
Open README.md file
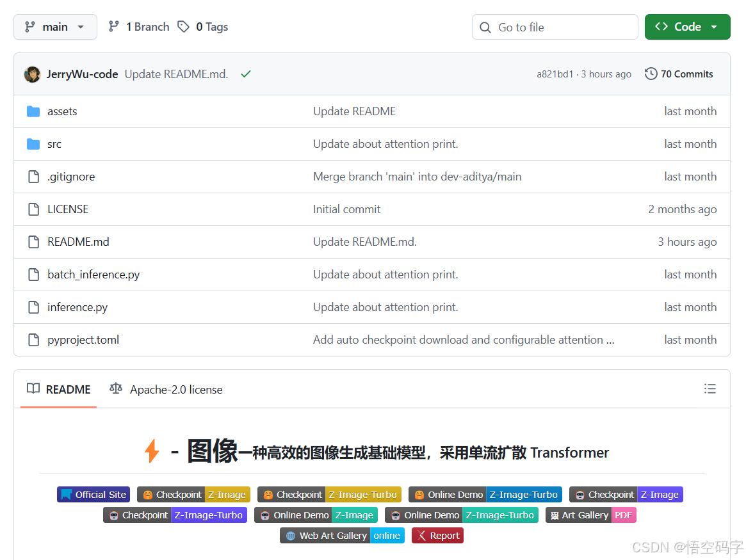tap(79, 242)
